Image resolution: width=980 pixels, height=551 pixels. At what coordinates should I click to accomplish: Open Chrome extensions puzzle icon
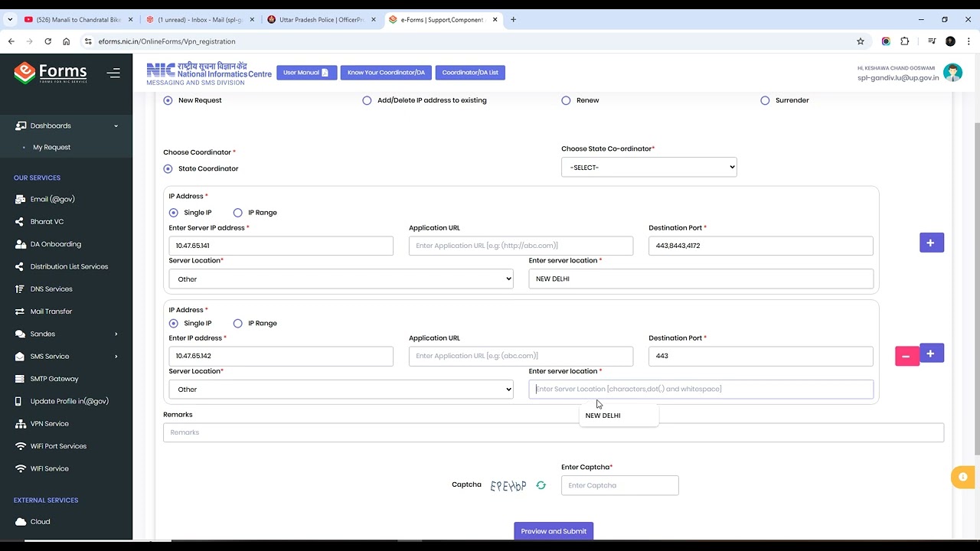coord(904,41)
